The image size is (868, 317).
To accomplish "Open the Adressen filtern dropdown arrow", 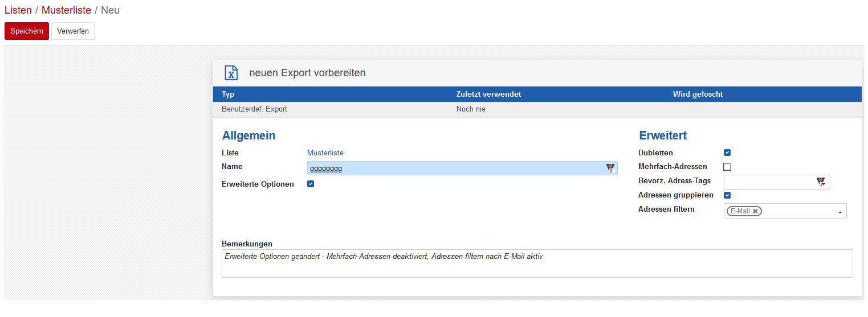I will pyautogui.click(x=840, y=212).
